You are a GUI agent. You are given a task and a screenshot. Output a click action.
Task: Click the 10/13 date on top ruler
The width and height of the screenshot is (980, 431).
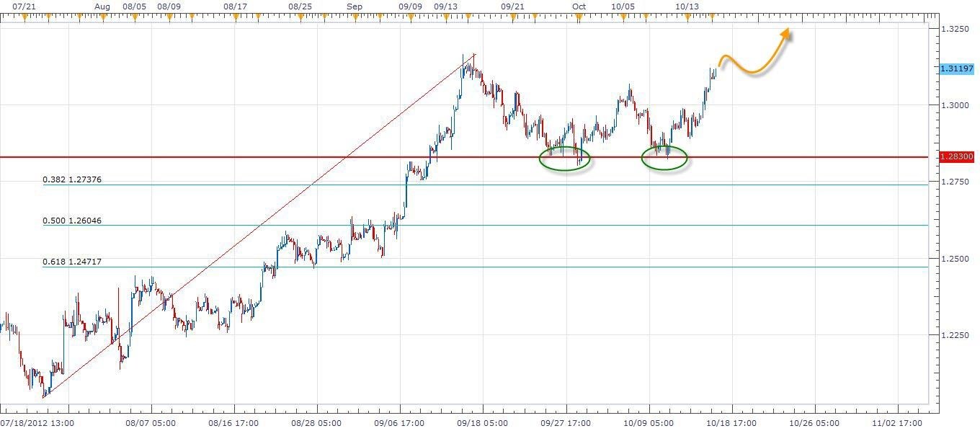687,6
